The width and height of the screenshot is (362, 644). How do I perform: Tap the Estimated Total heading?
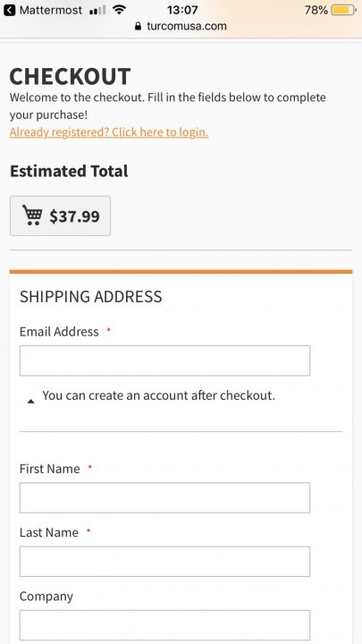point(69,171)
